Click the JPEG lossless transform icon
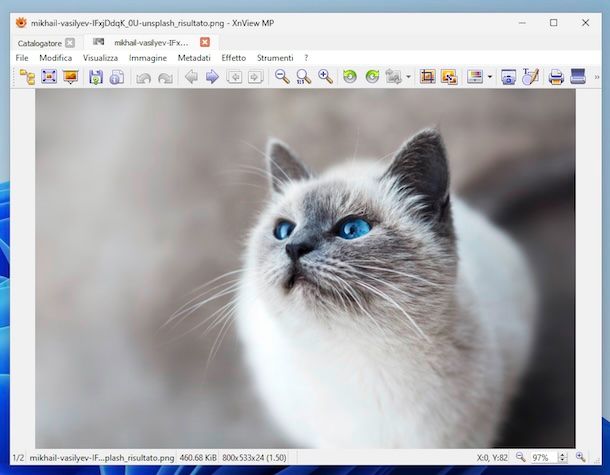Viewport: 610px width, 475px height. point(393,77)
